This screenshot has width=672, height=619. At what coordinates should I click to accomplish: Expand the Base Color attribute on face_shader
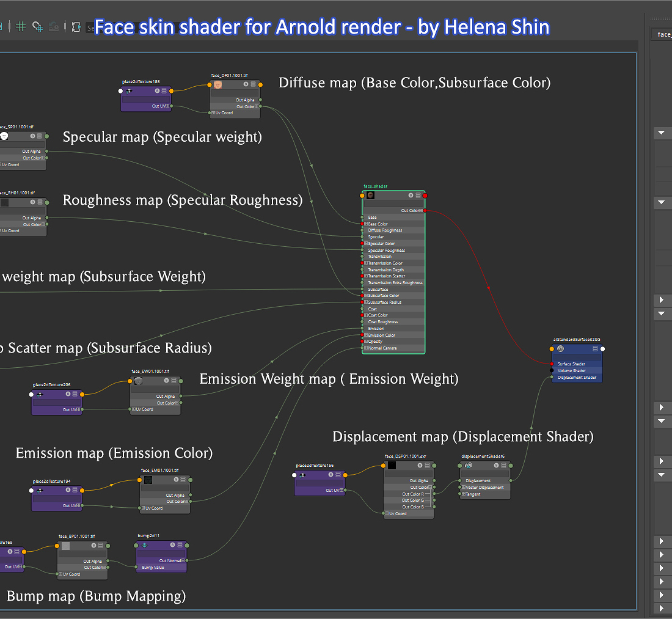pos(366,224)
